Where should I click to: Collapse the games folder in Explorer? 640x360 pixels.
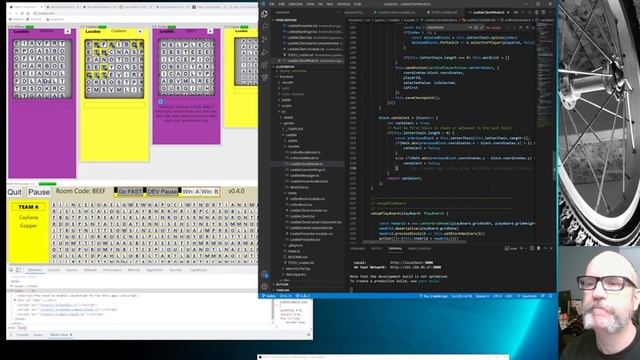[x=289, y=123]
